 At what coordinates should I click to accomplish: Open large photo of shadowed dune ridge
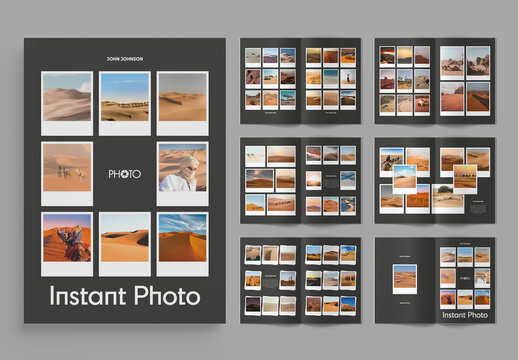[x=478, y=99]
